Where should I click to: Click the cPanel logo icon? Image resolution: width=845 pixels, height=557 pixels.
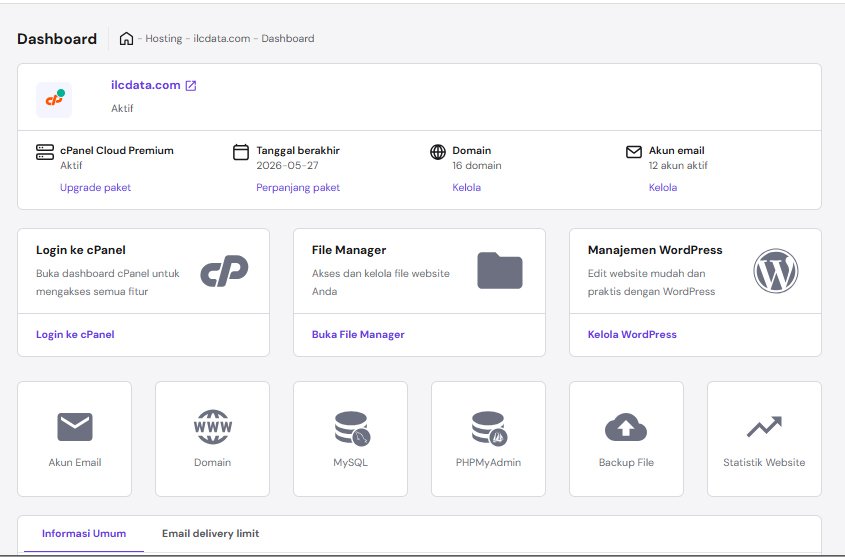(223, 271)
